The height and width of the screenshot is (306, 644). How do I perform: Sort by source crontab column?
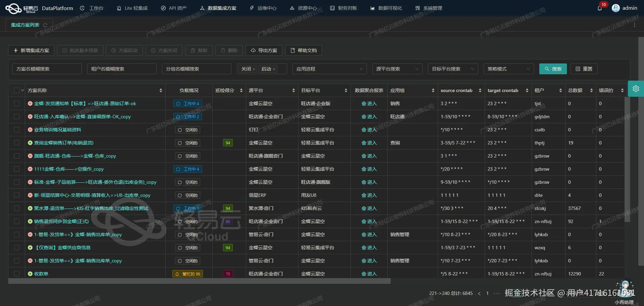(480, 90)
